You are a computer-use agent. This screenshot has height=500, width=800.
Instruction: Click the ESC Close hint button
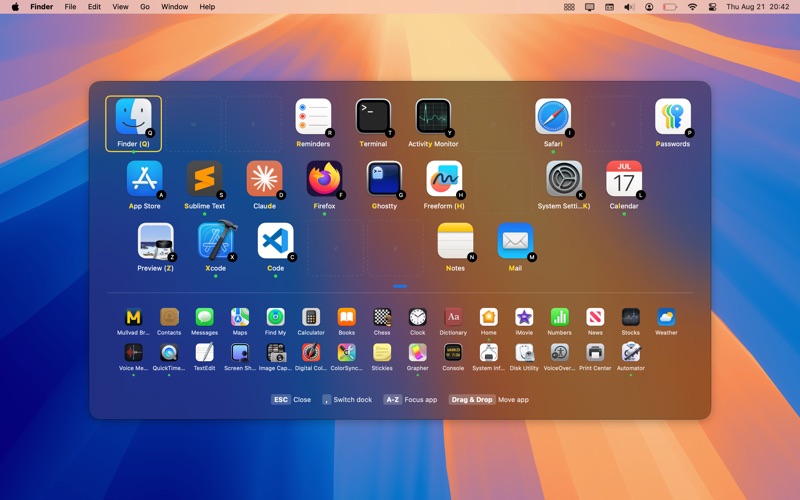pos(291,399)
